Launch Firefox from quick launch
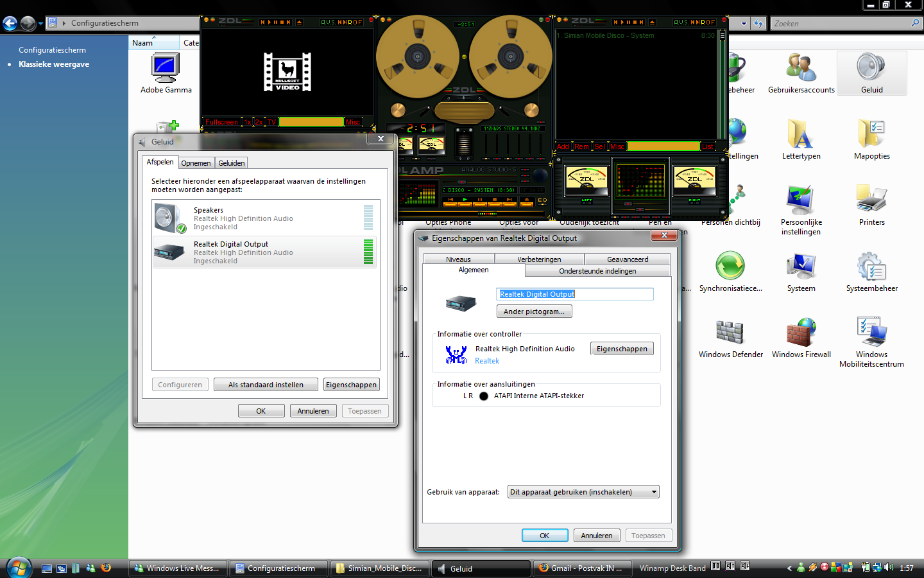Image resolution: width=924 pixels, height=578 pixels. (106, 568)
